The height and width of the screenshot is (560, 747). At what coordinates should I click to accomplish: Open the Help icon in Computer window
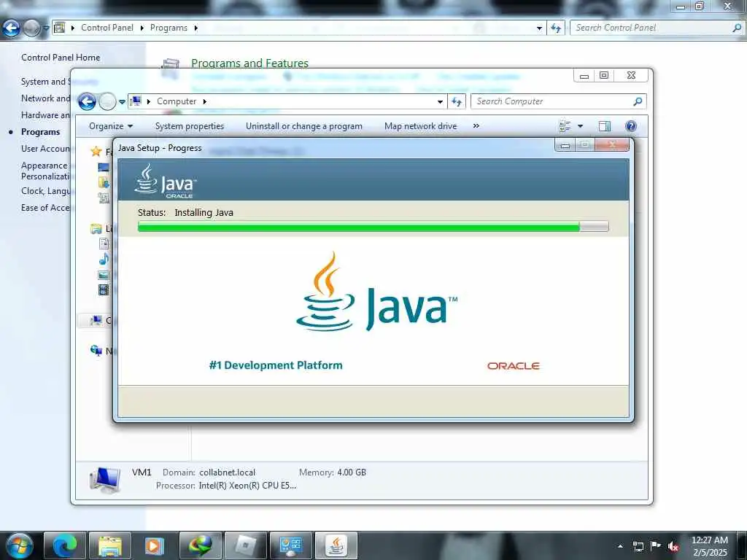(x=631, y=126)
